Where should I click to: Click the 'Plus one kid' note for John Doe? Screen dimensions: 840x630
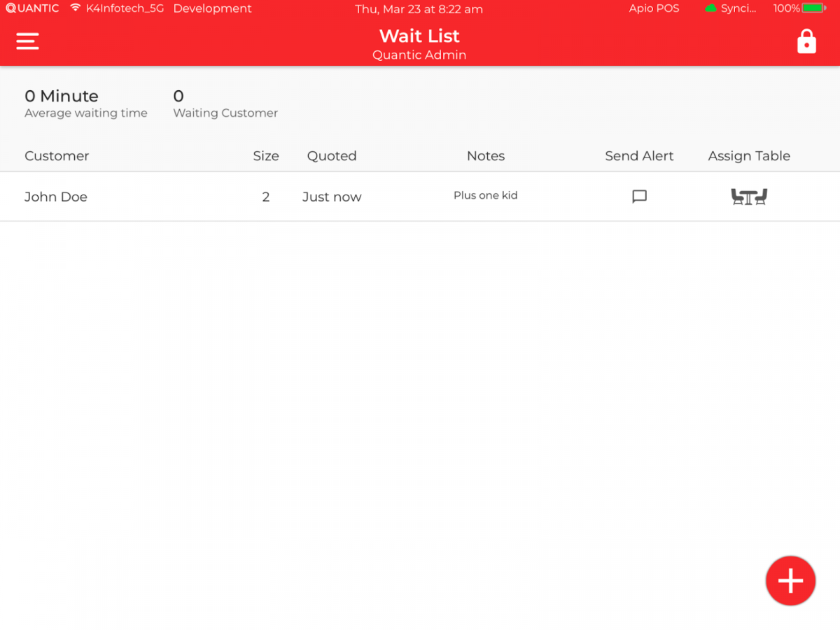point(485,195)
